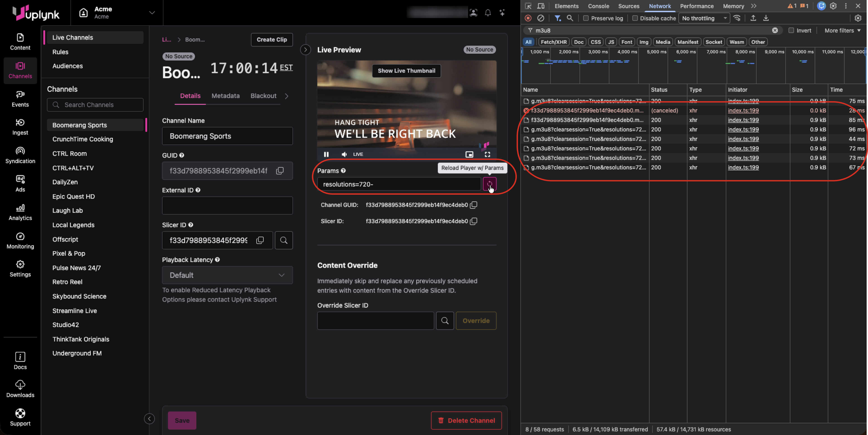
Task: Open notifications bell icon
Action: 487,13
